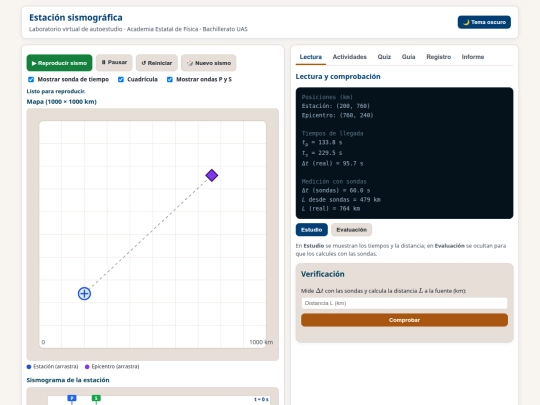Image resolution: width=540 pixels, height=405 pixels.
Task: Open the Actividades tab
Action: [350, 57]
